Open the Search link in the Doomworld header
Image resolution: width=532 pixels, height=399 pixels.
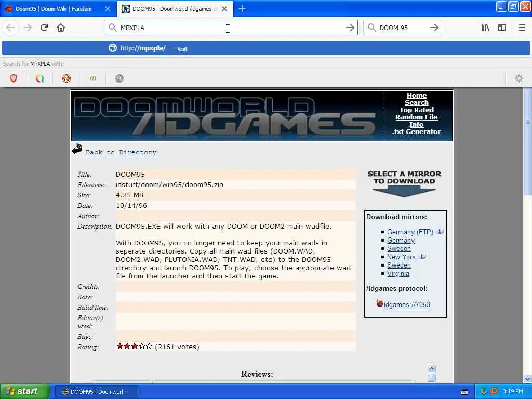pos(416,102)
